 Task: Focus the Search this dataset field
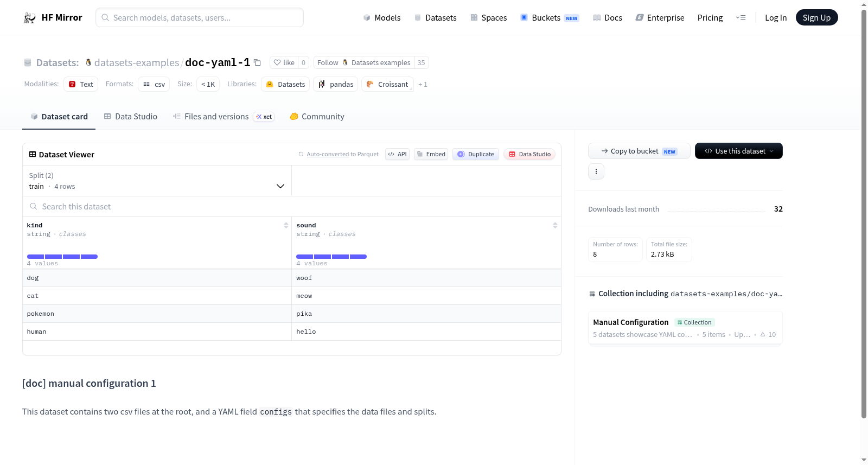(292, 207)
